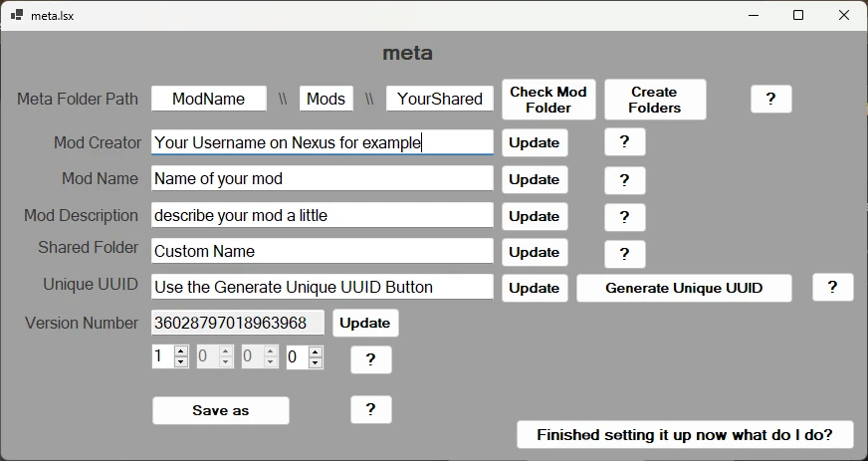This screenshot has height=461, width=868.
Task: Show the Mod Name help question mark
Action: coord(624,180)
